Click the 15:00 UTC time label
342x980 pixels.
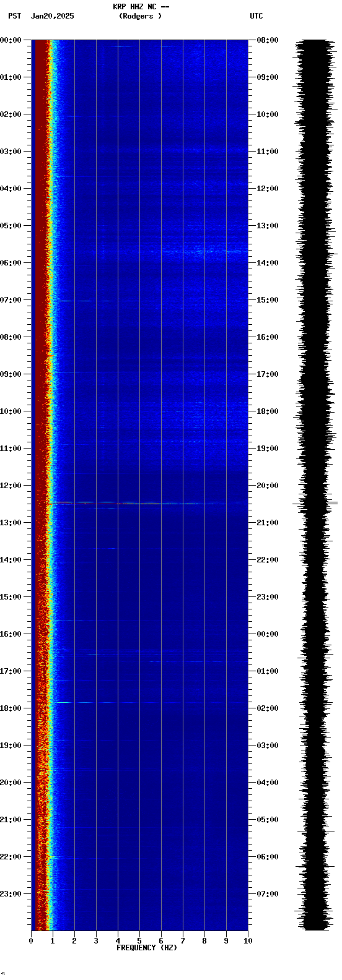268,300
